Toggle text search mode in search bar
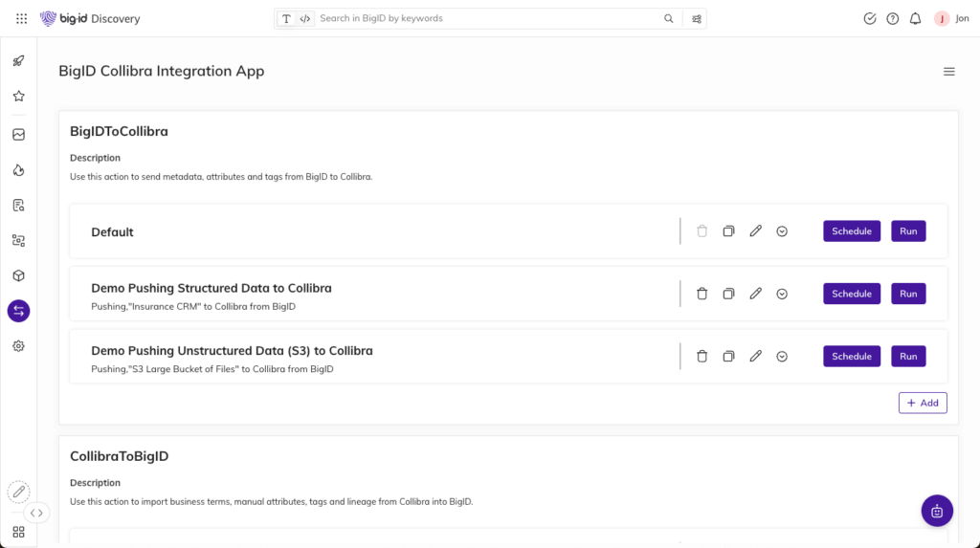Screen dimensions: 980x548 [x=286, y=18]
